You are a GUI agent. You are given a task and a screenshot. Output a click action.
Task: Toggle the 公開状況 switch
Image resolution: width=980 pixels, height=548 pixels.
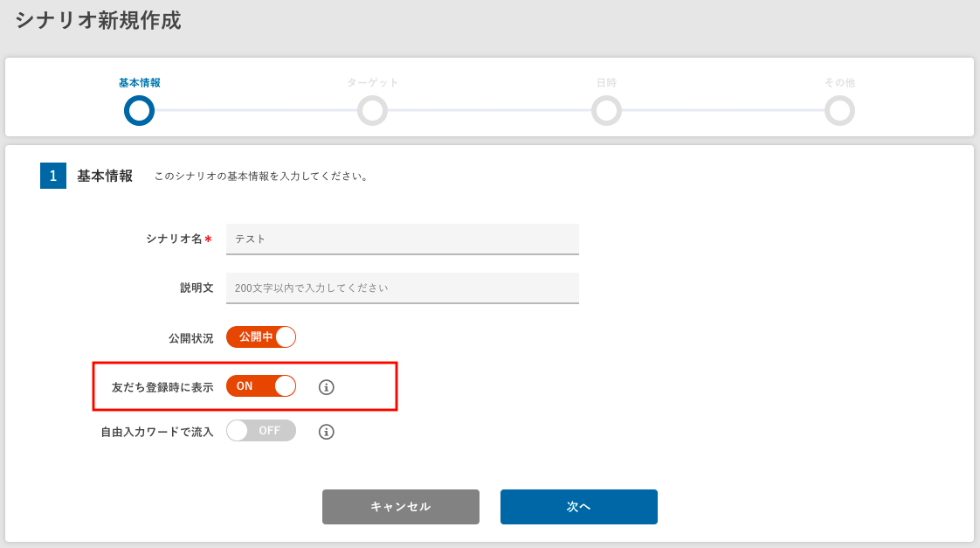coord(261,337)
